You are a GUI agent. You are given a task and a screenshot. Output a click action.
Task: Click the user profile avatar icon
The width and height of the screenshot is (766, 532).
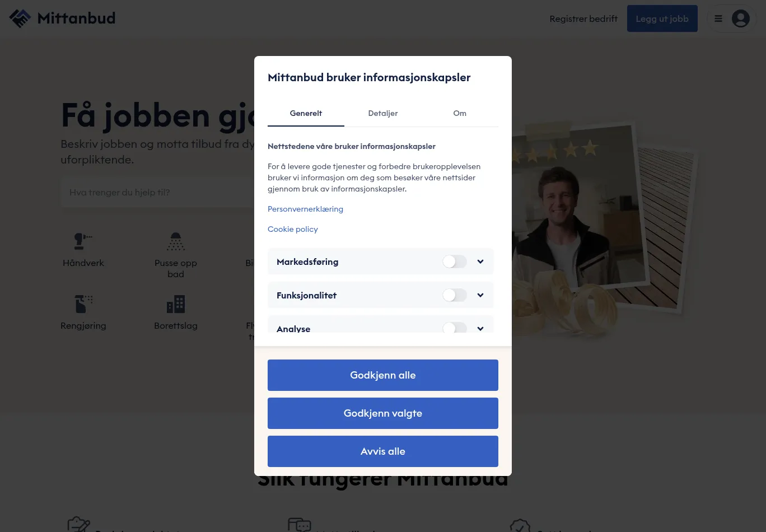[x=740, y=18]
